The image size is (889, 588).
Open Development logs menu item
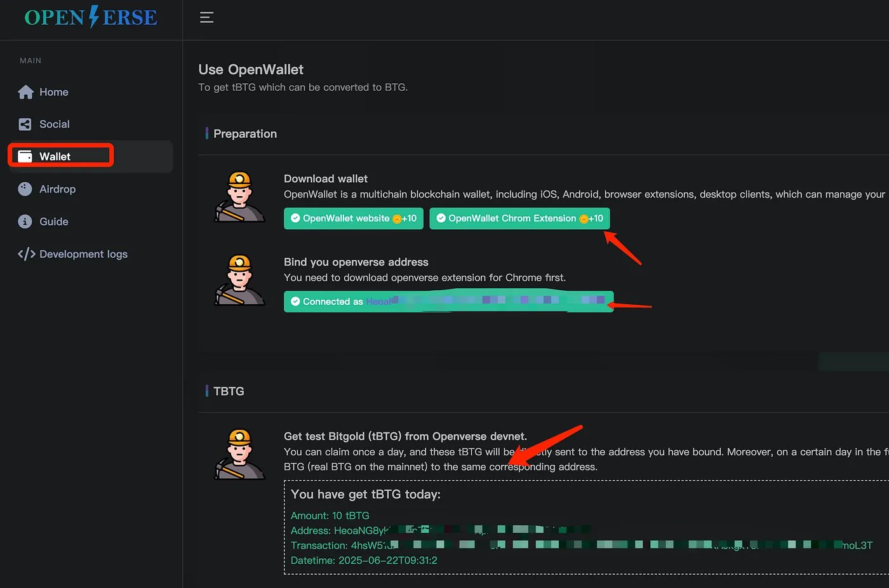click(90, 254)
